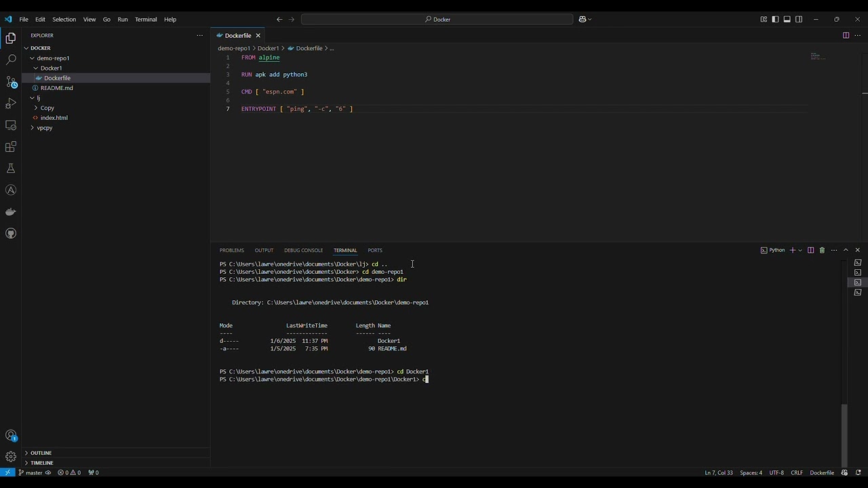This screenshot has height=488, width=868.
Task: Open the Run and Debug view
Action: (11, 104)
